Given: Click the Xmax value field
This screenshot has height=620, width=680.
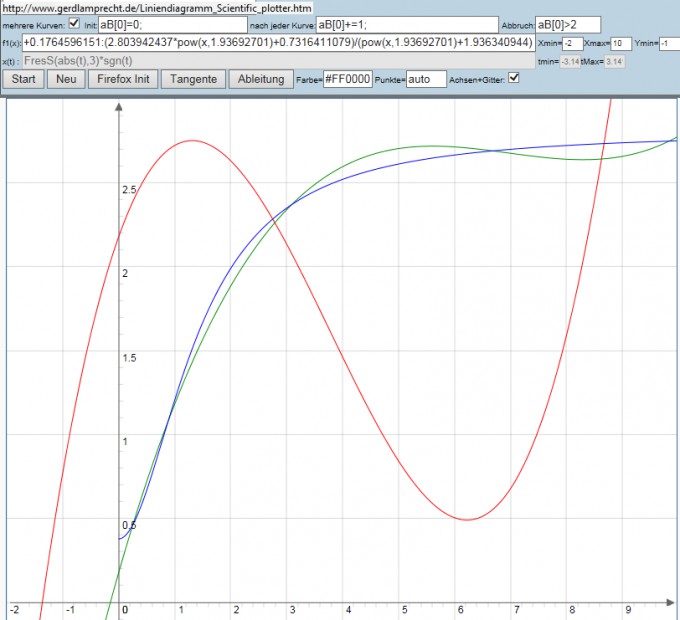Looking at the screenshot, I should 621,44.
